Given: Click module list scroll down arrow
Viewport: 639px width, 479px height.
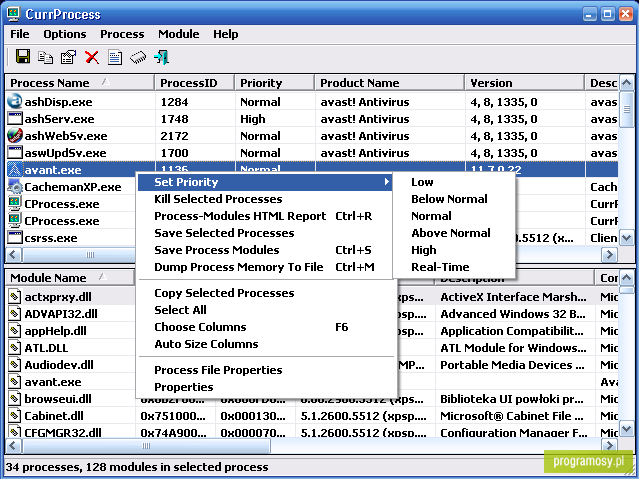Looking at the screenshot, I should pyautogui.click(x=626, y=429).
